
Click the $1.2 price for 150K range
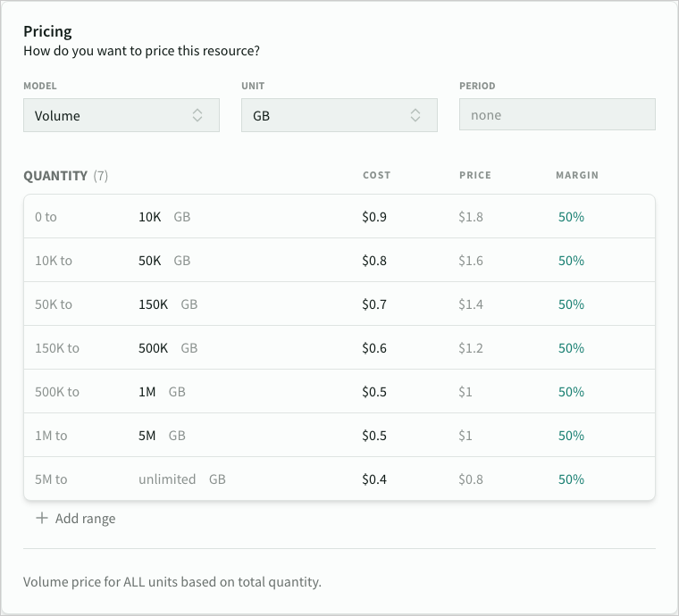point(471,348)
